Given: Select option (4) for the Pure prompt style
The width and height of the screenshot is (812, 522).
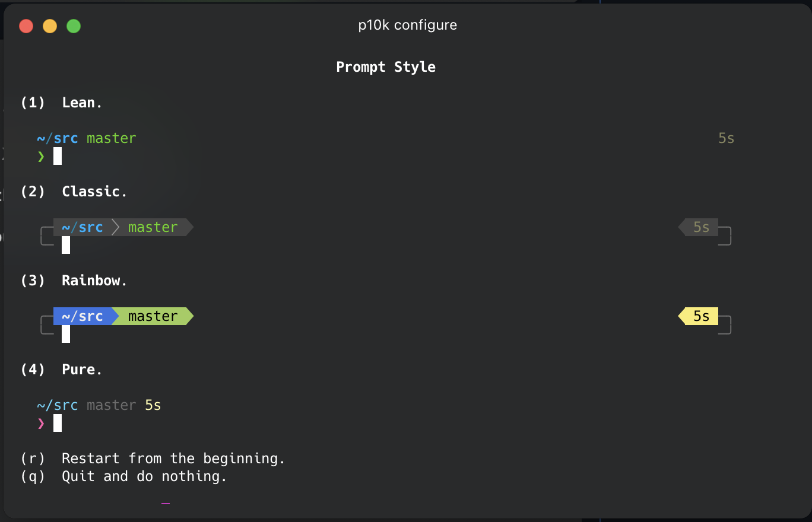Looking at the screenshot, I should tap(33, 369).
